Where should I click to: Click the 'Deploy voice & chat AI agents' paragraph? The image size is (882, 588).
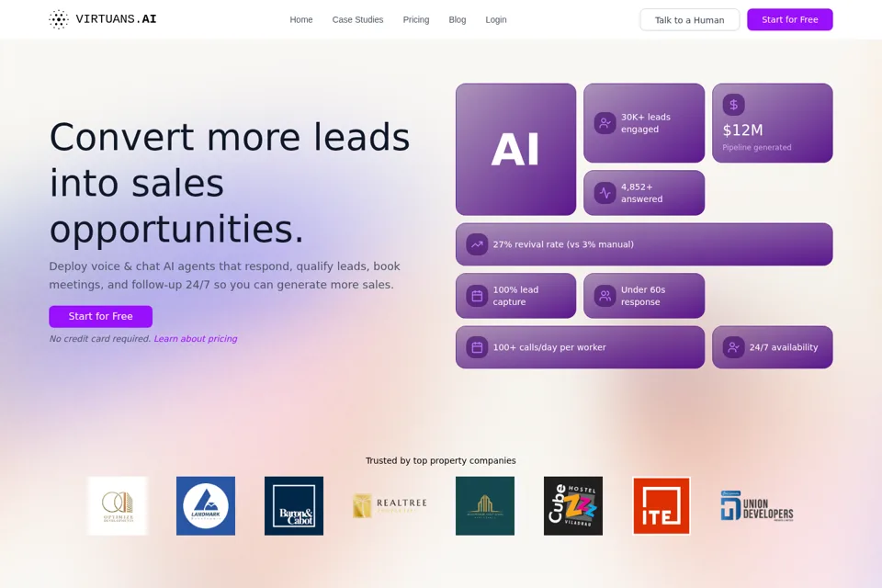(224, 275)
